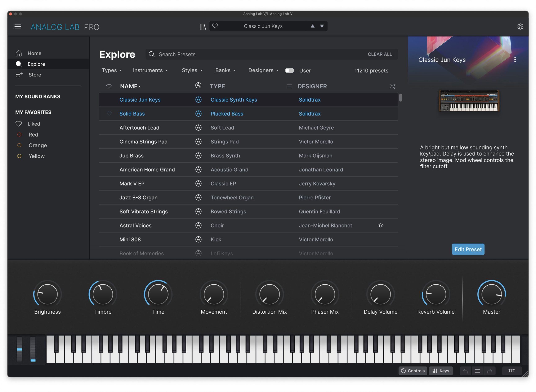Screen dimensions: 536x392
Task: Open the hamburger main menu
Action: click(x=18, y=27)
